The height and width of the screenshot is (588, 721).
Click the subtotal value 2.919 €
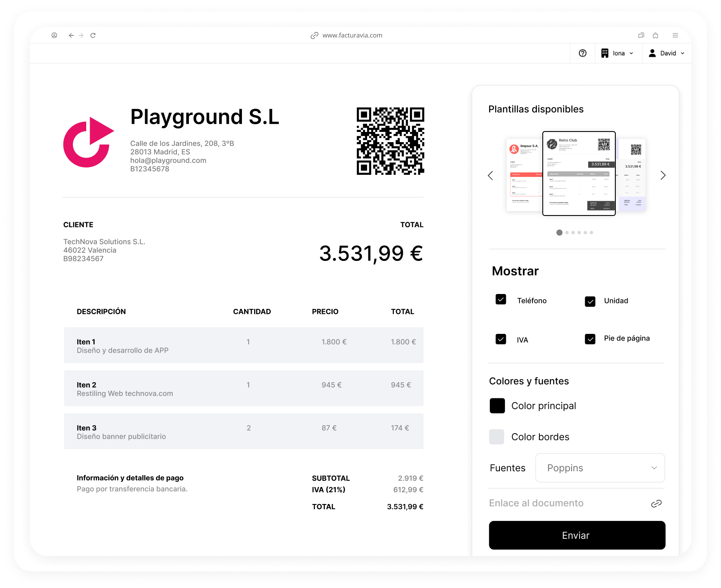click(410, 478)
